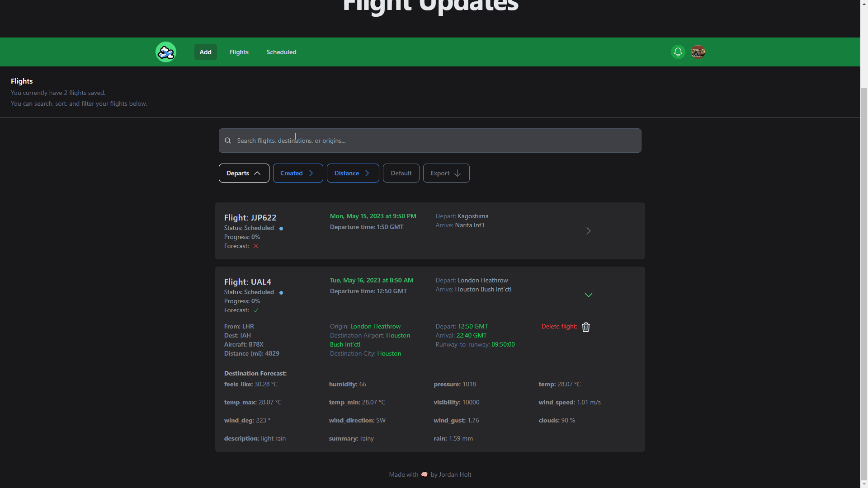The image size is (868, 488).
Task: Click the trash icon to delete flight UAL4
Action: (x=586, y=327)
